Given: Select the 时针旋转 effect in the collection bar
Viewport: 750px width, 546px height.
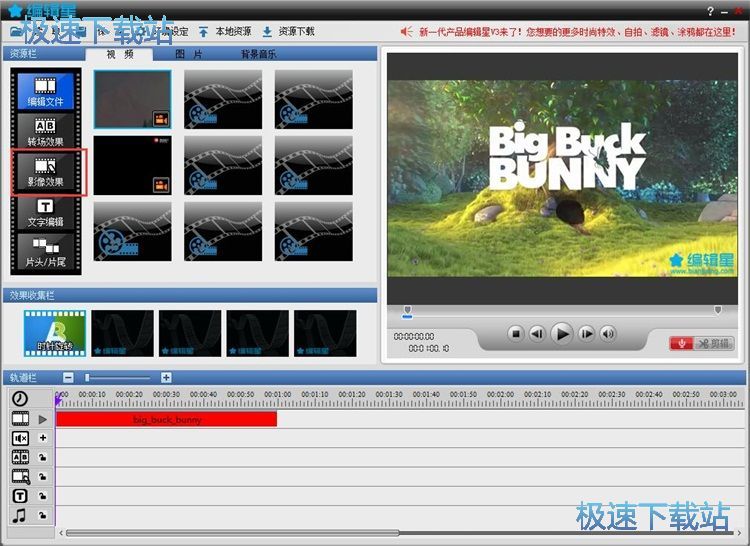Looking at the screenshot, I should tap(55, 333).
